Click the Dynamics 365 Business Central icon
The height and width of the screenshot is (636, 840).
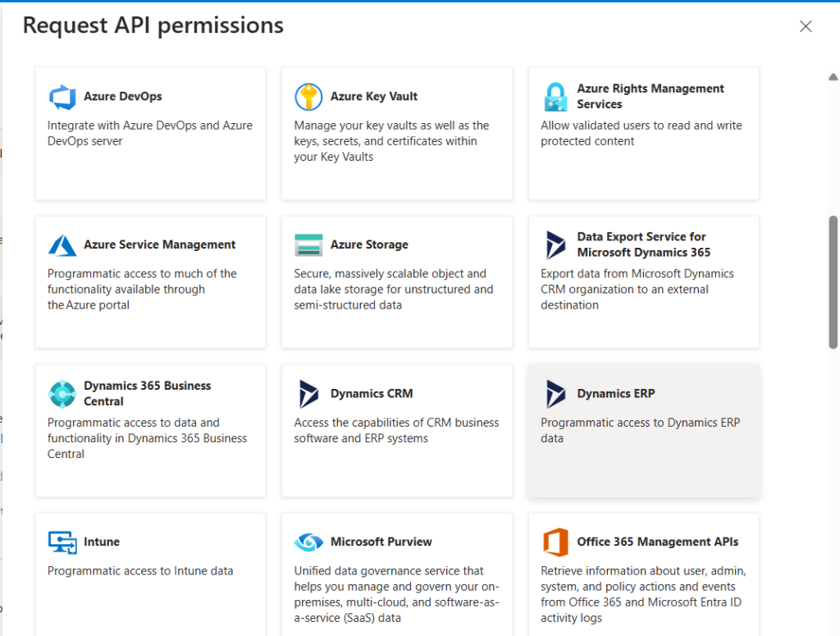62,395
